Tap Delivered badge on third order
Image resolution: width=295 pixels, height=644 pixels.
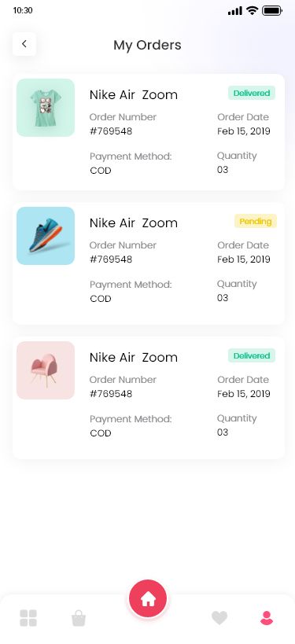pyautogui.click(x=252, y=355)
